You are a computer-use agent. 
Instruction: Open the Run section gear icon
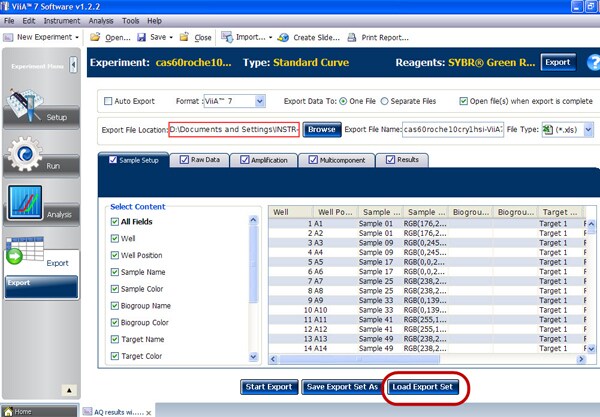25,154
